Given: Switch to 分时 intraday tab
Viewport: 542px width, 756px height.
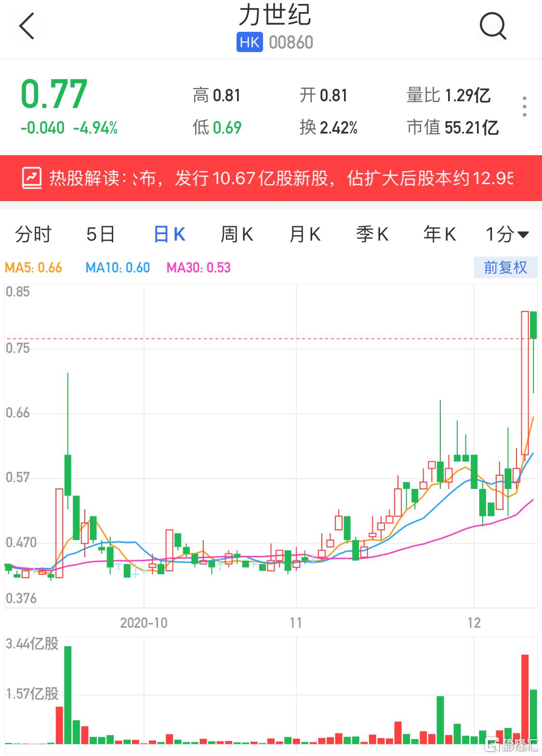Looking at the screenshot, I should tap(33, 235).
